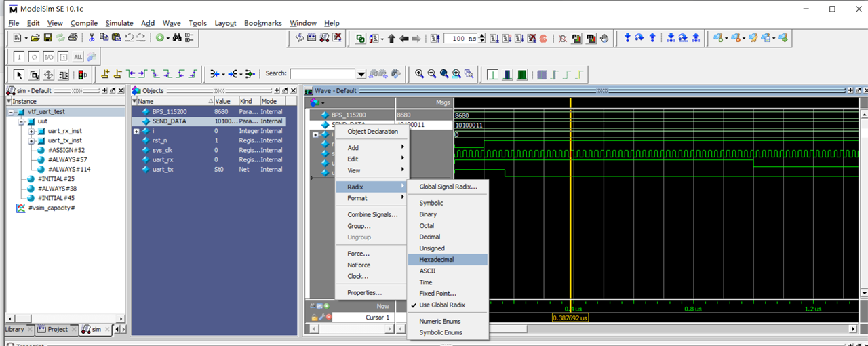The width and height of the screenshot is (868, 346).
Task: Expand the uart_rx_inst tree node
Action: (x=32, y=131)
